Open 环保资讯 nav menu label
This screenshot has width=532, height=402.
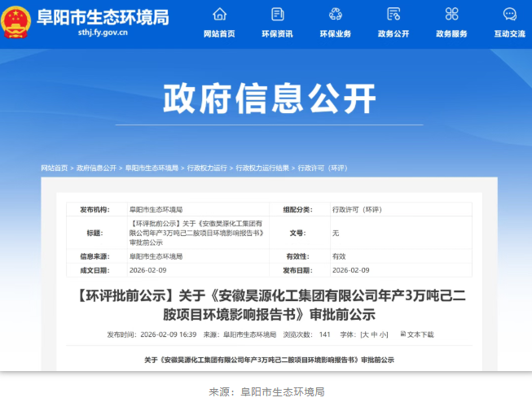[x=277, y=34]
